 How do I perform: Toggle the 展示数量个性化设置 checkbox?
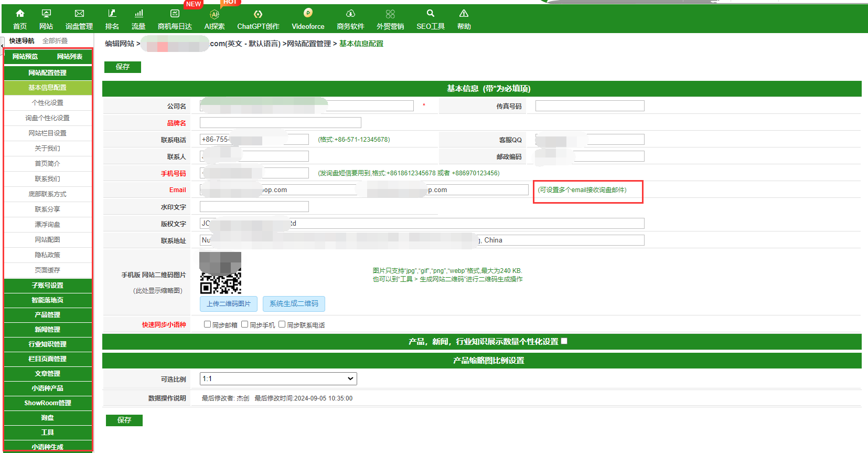point(564,341)
